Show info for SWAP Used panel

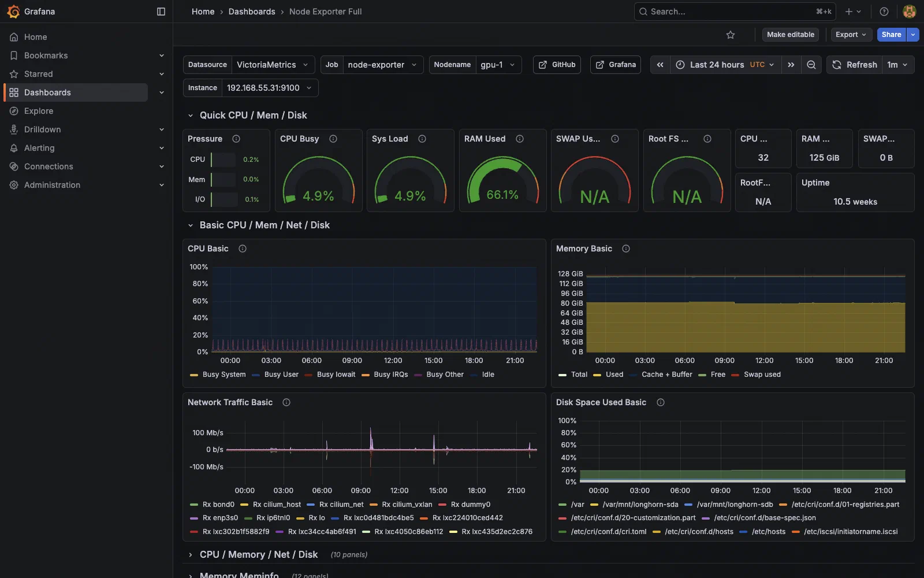tap(615, 139)
